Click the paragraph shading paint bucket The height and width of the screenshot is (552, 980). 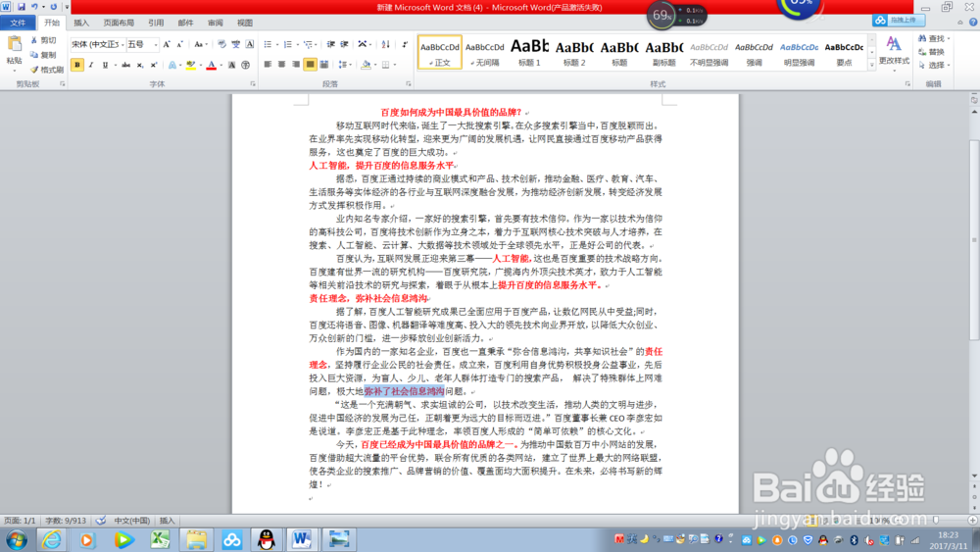click(x=367, y=65)
